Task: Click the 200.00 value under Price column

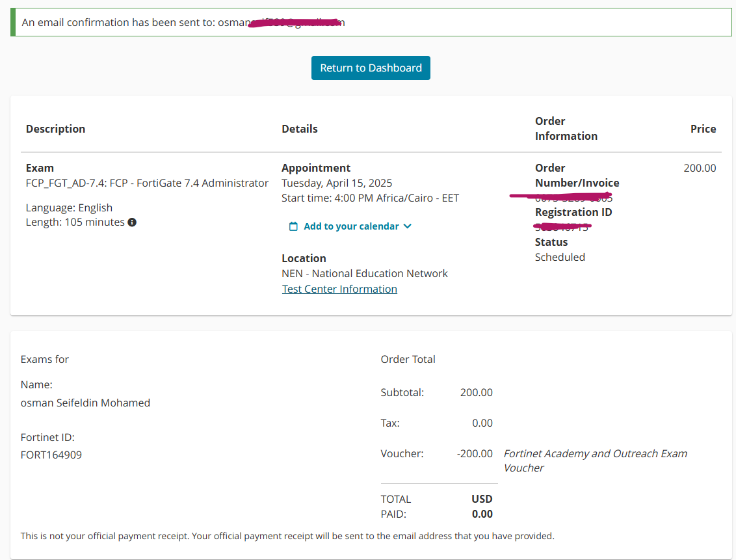Action: pos(700,168)
